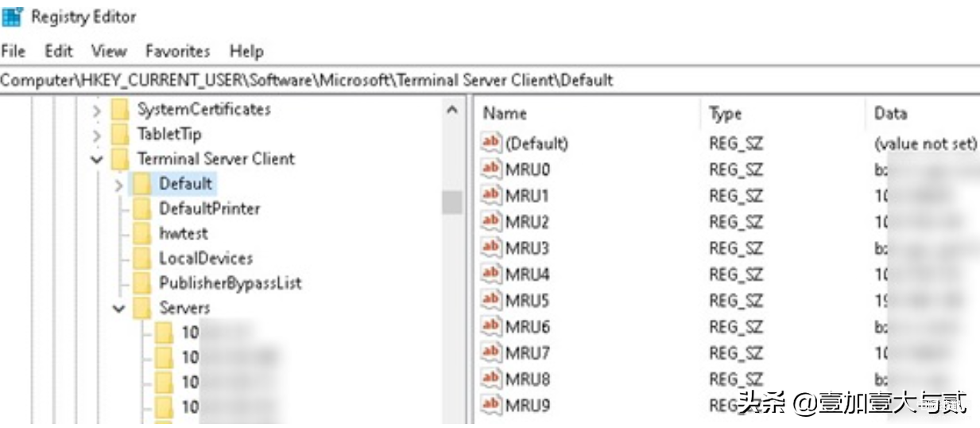Select the DefaultPrinter folder icon
Screen dimensions: 980x428
click(142, 209)
